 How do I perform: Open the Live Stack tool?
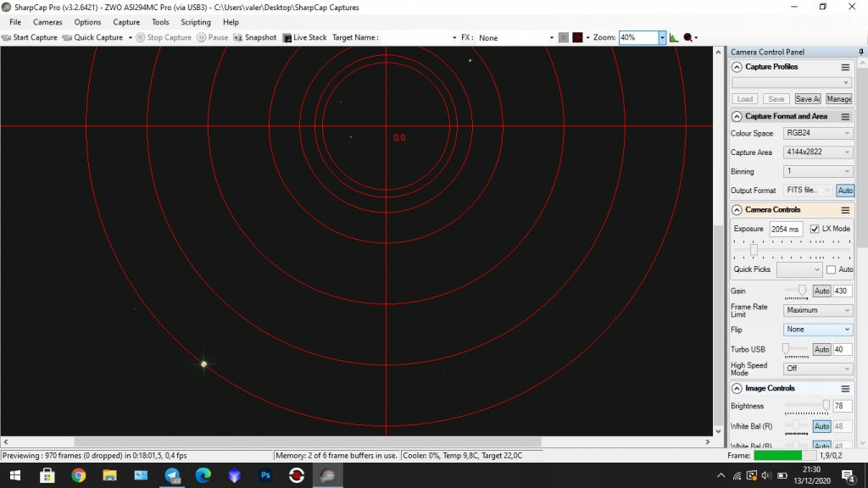pyautogui.click(x=304, y=37)
